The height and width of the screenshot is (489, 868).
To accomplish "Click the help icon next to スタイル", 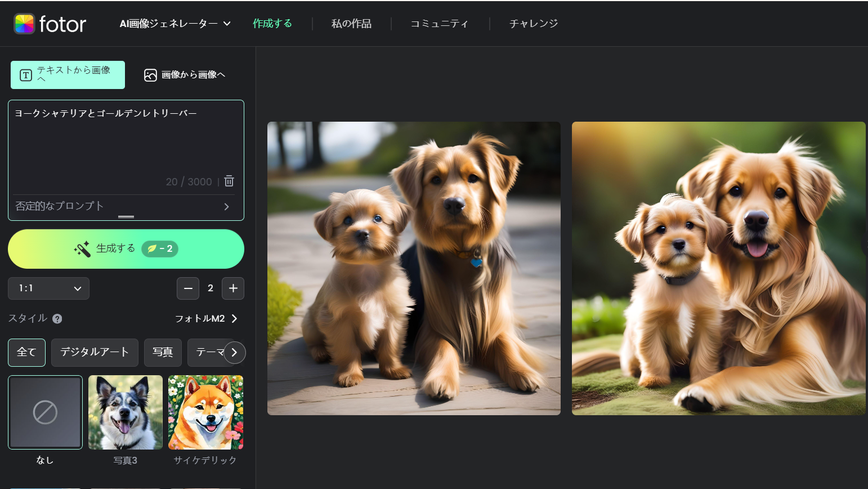I will (57, 319).
